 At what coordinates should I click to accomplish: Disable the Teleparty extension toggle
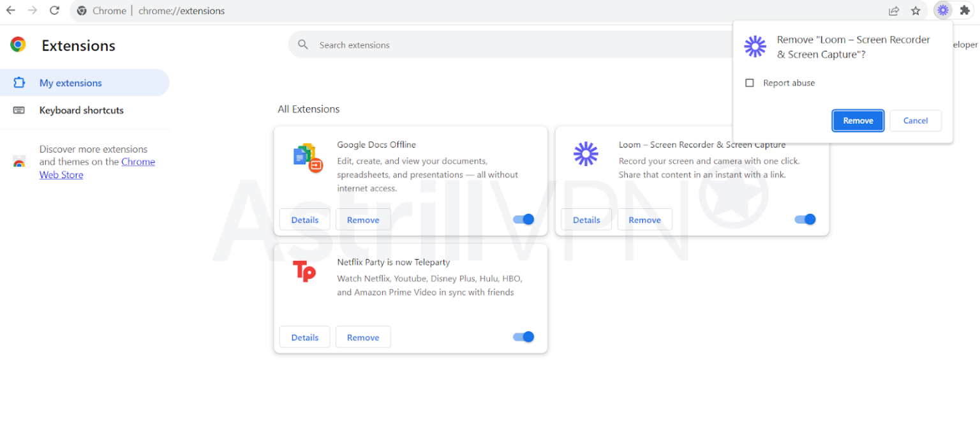click(x=523, y=336)
